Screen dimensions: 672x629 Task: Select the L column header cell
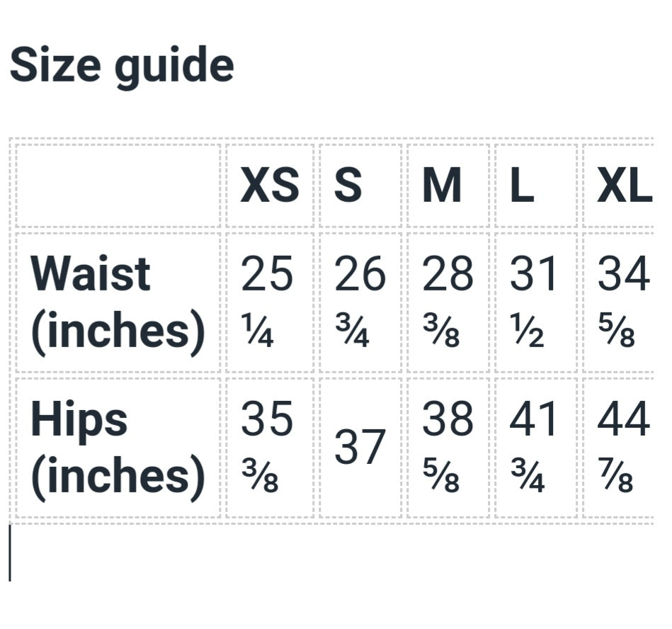click(x=536, y=186)
